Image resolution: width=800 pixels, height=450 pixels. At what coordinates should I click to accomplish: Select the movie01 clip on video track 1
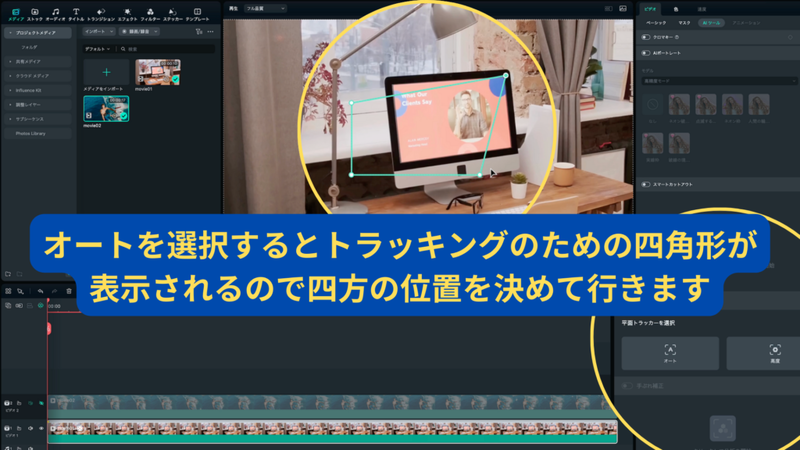[332, 432]
